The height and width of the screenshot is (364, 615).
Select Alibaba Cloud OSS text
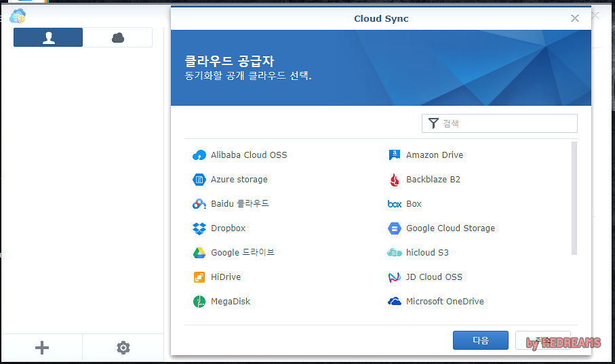pyautogui.click(x=249, y=155)
